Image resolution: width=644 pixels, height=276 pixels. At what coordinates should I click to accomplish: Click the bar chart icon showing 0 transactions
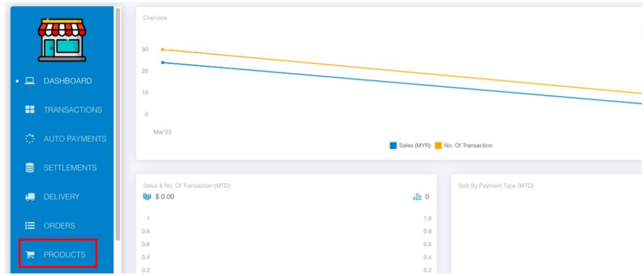[417, 197]
